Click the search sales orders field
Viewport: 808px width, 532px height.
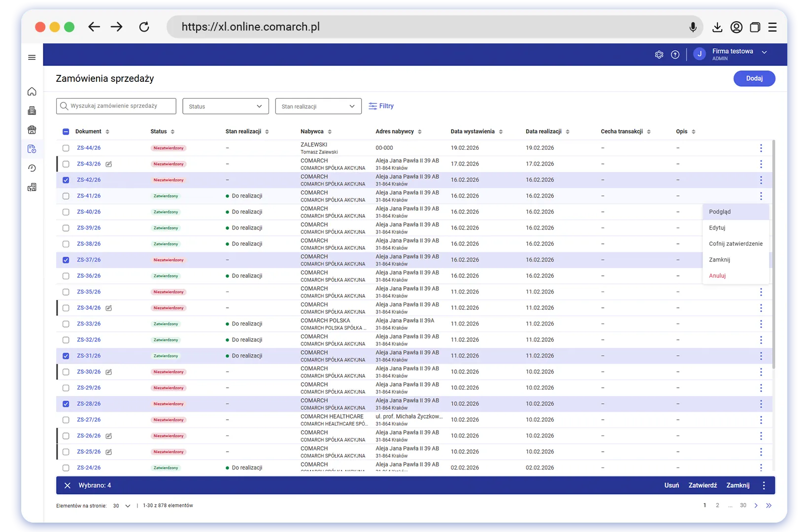[116, 106]
